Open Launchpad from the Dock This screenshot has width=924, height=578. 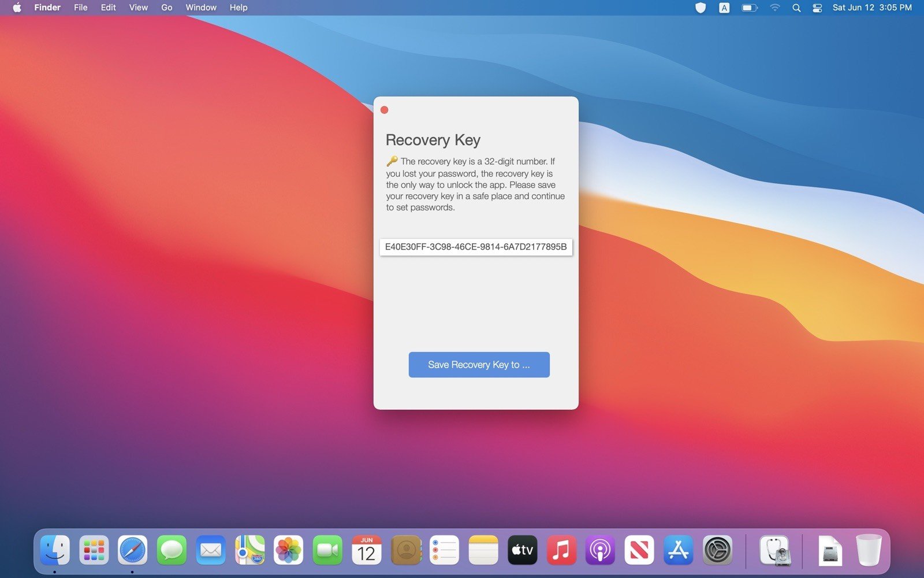click(94, 550)
